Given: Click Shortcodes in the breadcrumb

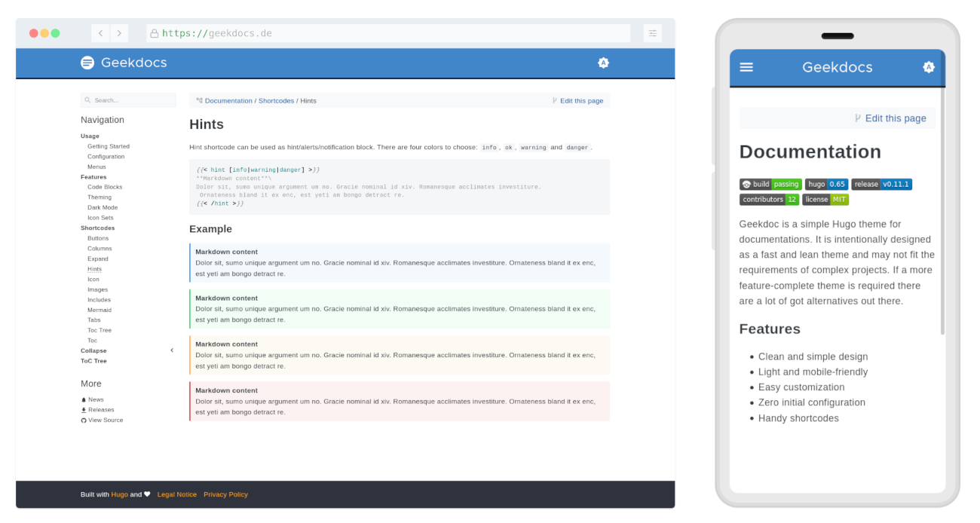Looking at the screenshot, I should (x=276, y=100).
